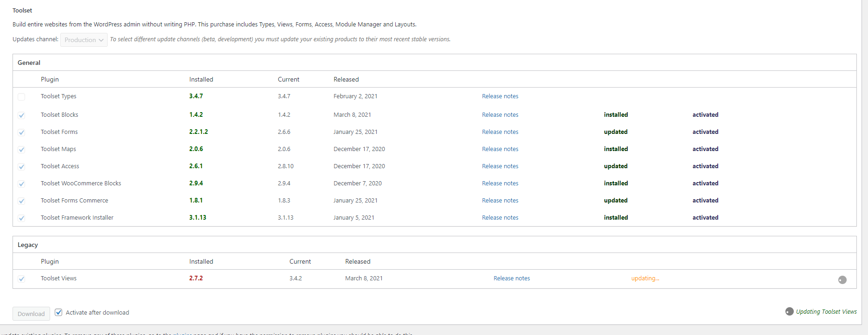The width and height of the screenshot is (868, 335).
Task: Toggle the Toolset Forms Commerce checkbox
Action: tap(21, 201)
